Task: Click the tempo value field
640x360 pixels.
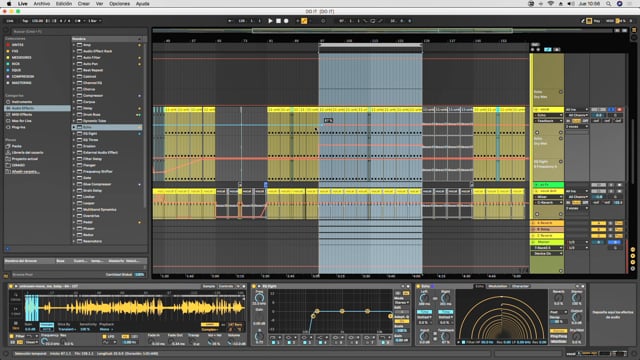Action: tap(38, 21)
